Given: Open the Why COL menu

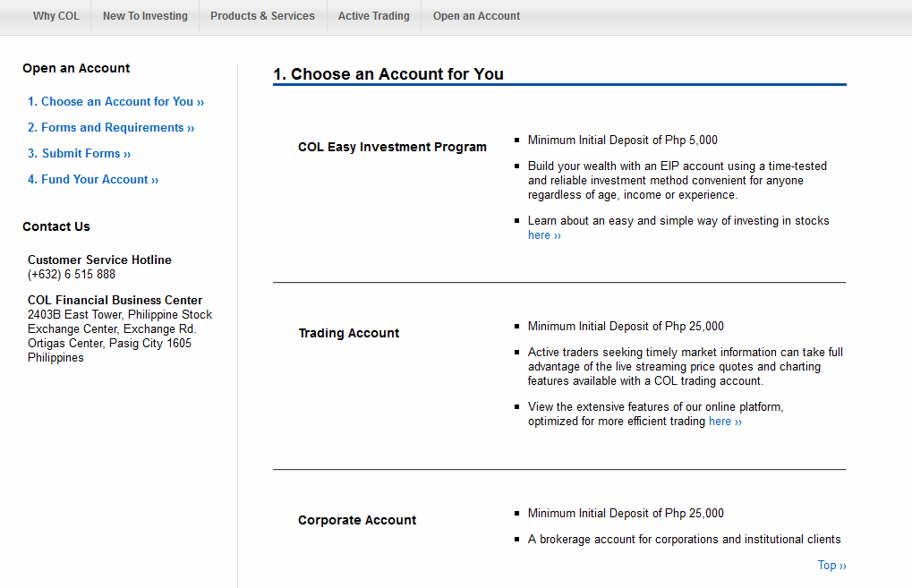Looking at the screenshot, I should [x=55, y=16].
